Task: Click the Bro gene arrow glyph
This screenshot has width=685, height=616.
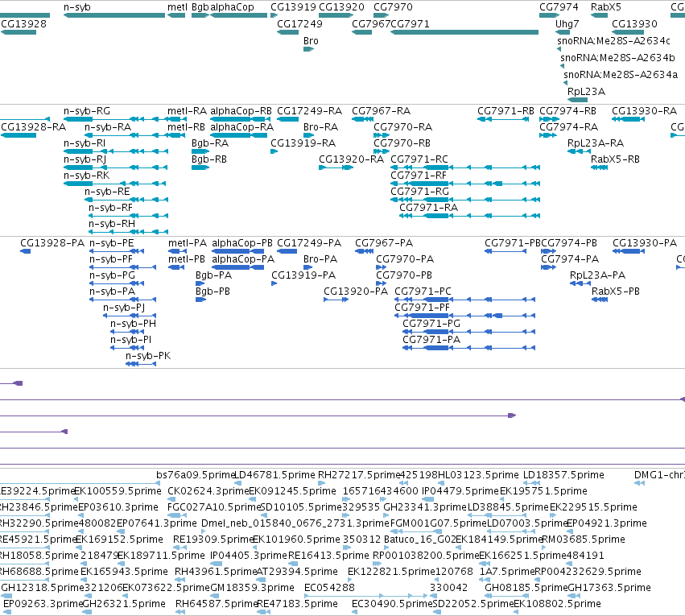Action: (308, 49)
